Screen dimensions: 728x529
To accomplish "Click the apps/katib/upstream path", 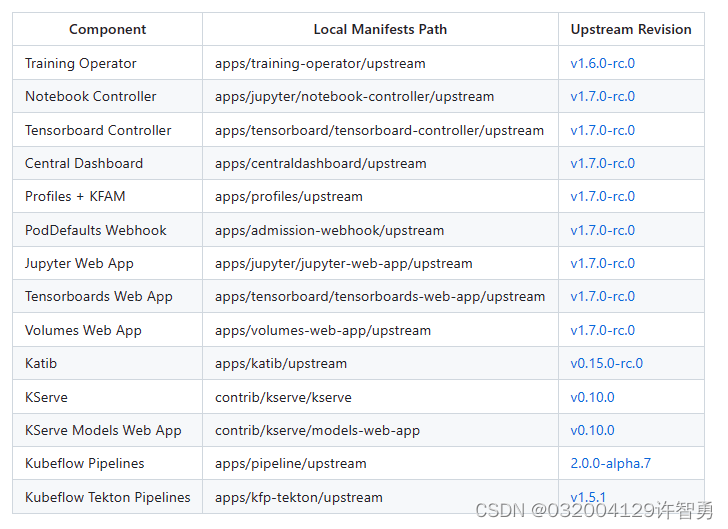I will [x=281, y=363].
